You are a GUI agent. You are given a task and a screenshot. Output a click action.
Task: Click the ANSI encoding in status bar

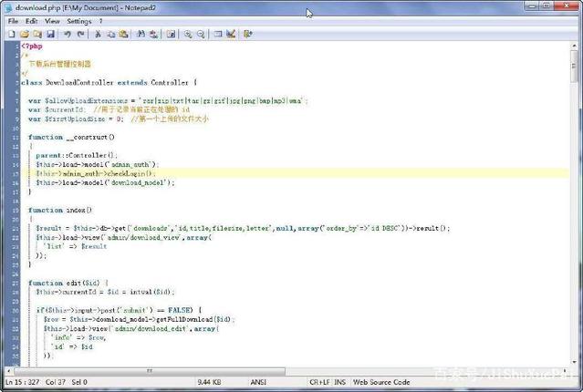258,382
